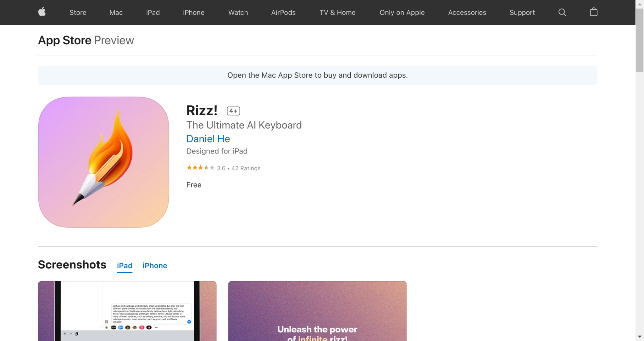Open search with the magnifying glass icon
The image size is (644, 341).
point(562,12)
